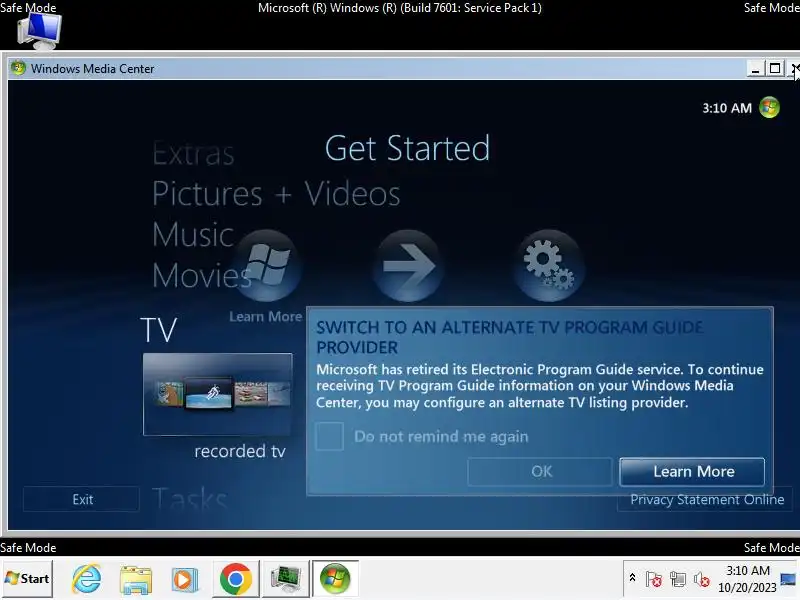This screenshot has height=600, width=800.
Task: Click the Windows Media Center title bar icon
Action: 18,68
